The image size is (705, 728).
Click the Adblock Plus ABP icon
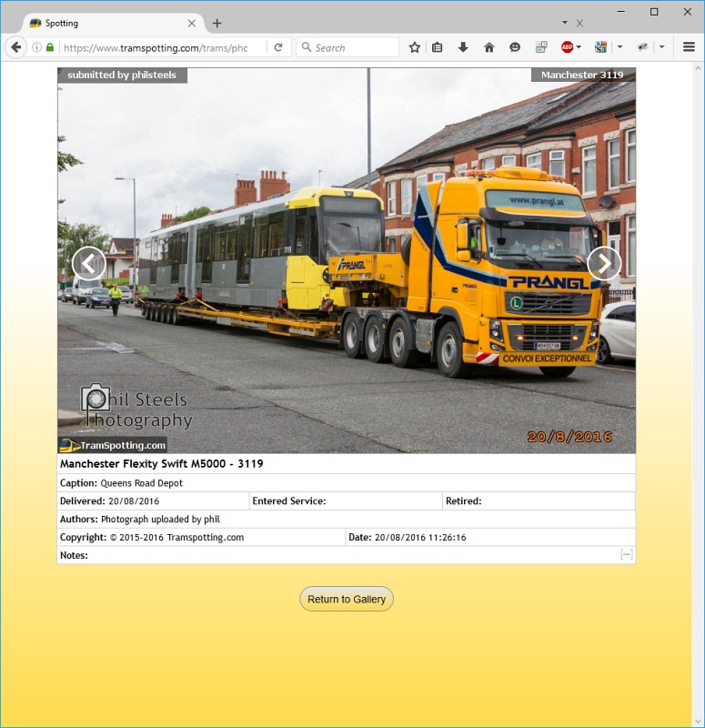[x=567, y=47]
